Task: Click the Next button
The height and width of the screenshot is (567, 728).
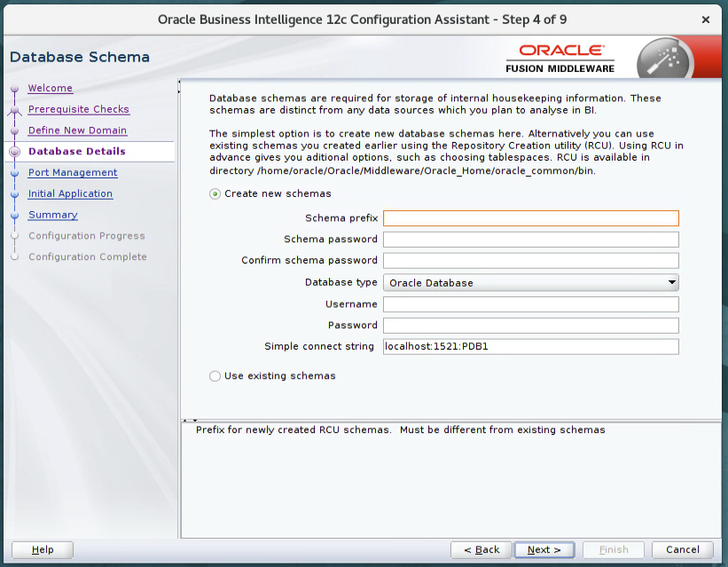Action: click(544, 550)
